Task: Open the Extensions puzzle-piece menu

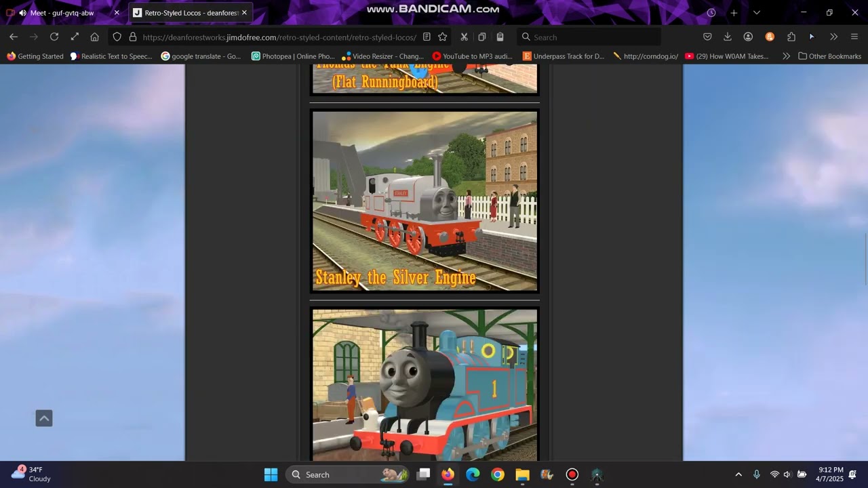Action: tap(791, 37)
